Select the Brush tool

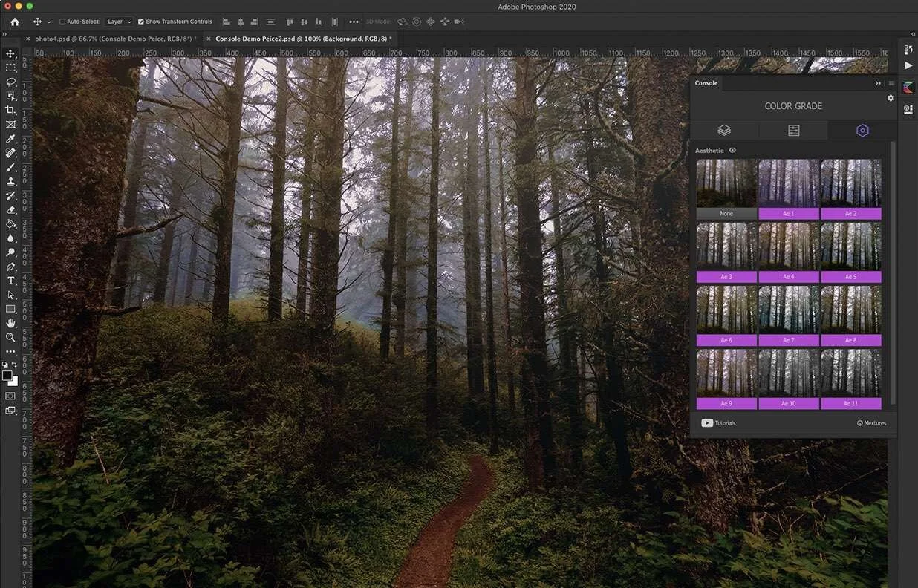pyautogui.click(x=10, y=167)
